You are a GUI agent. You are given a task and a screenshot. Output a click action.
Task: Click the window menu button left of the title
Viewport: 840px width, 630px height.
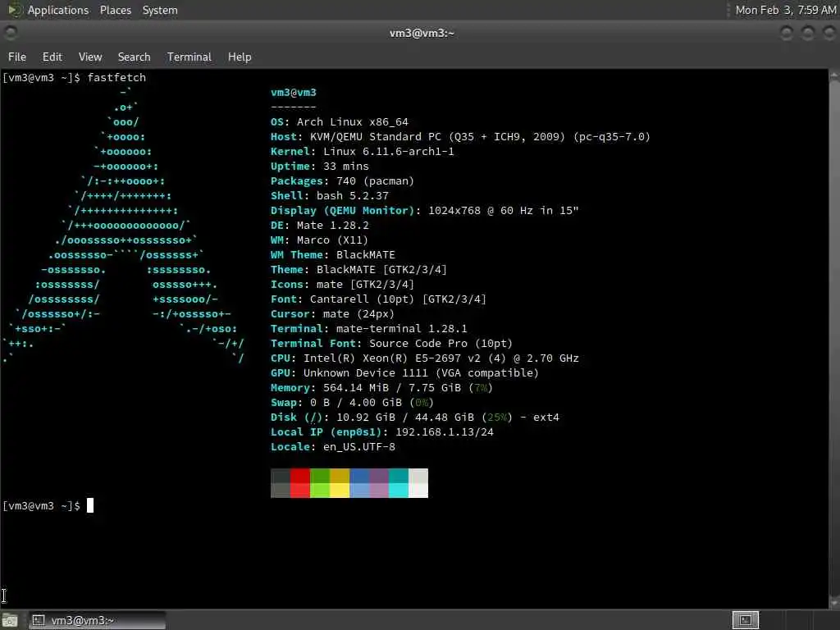point(10,33)
